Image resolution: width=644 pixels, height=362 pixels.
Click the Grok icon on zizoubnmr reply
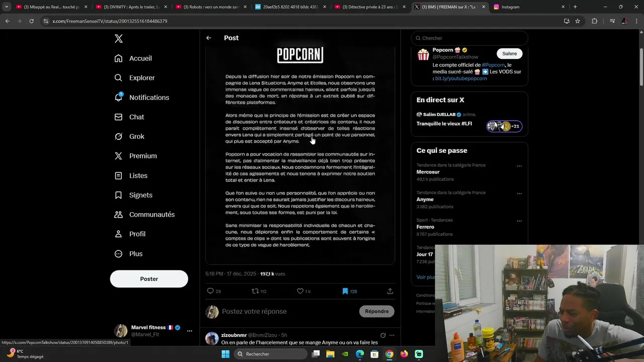tap(383, 335)
